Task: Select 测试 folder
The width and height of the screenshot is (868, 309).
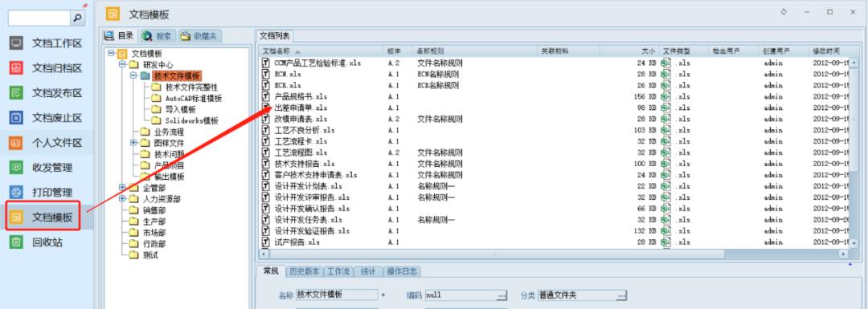Action: coord(150,255)
